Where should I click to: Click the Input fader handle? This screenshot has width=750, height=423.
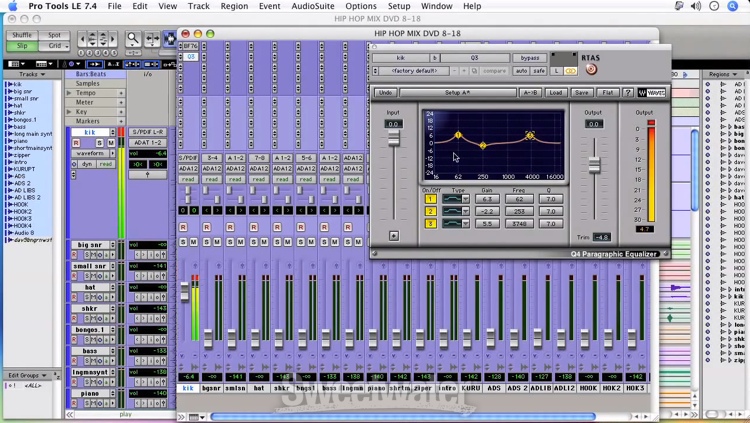point(394,138)
